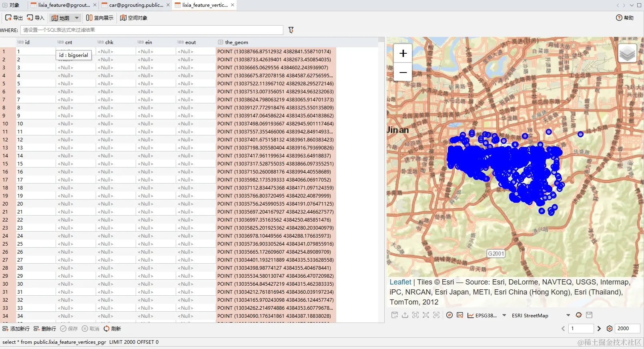Click 添加新行 add new row
Viewport: 644px width, 349px height.
pos(16,329)
